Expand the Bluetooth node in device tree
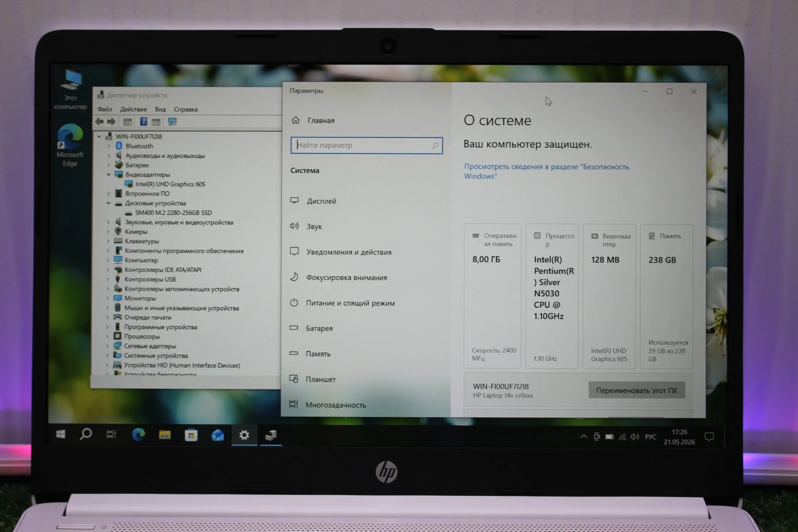Image resolution: width=798 pixels, height=532 pixels. (x=109, y=146)
